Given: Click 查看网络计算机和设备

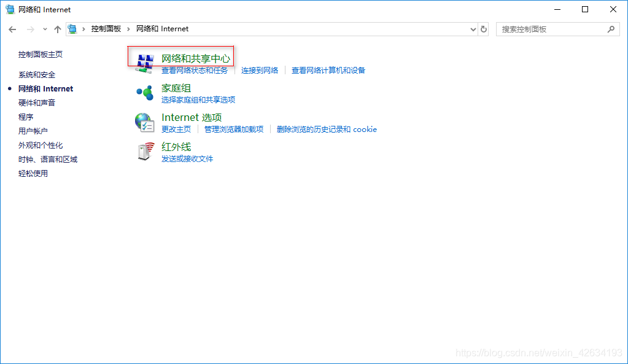Looking at the screenshot, I should 328,71.
